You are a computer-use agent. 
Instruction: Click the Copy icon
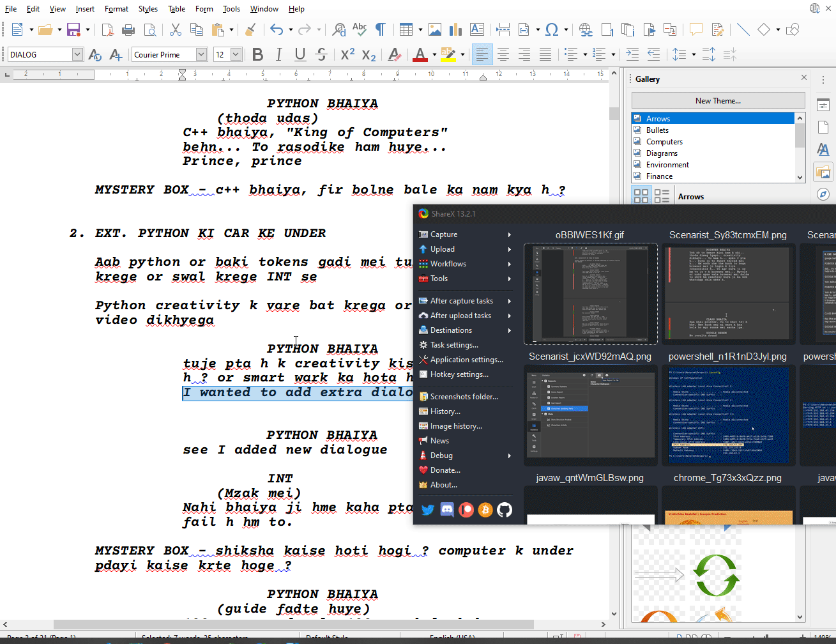(x=197, y=29)
